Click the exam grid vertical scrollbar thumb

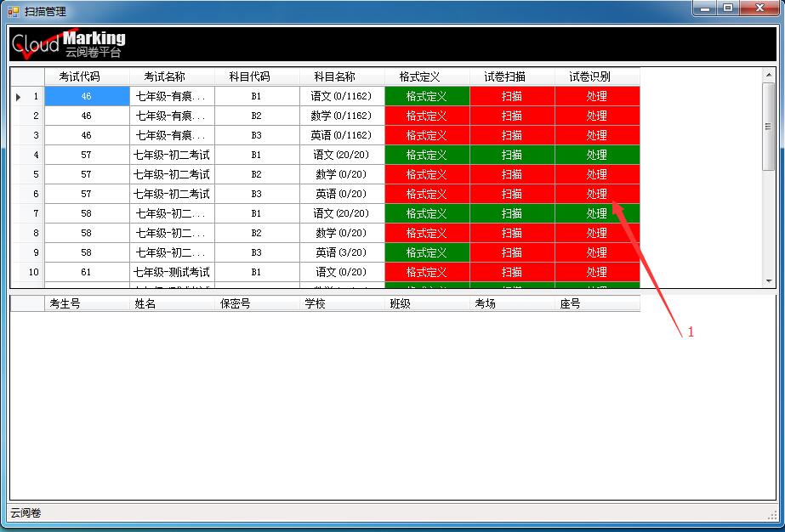[x=769, y=127]
